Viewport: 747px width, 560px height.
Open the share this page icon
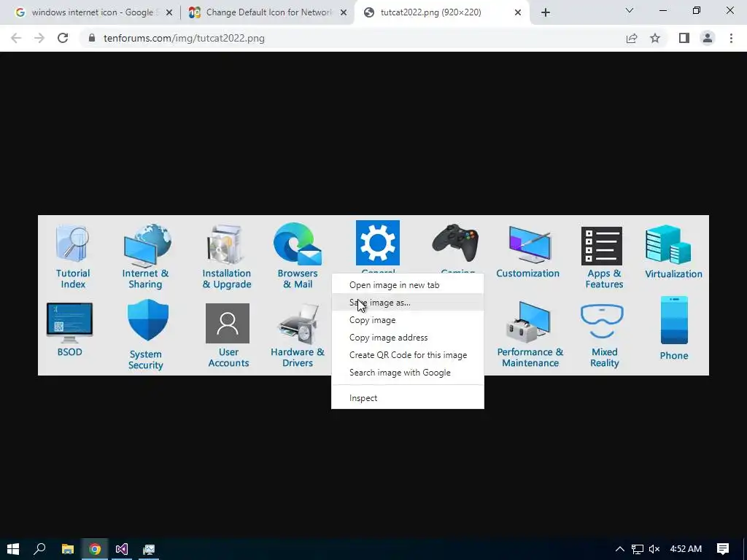[632, 38]
